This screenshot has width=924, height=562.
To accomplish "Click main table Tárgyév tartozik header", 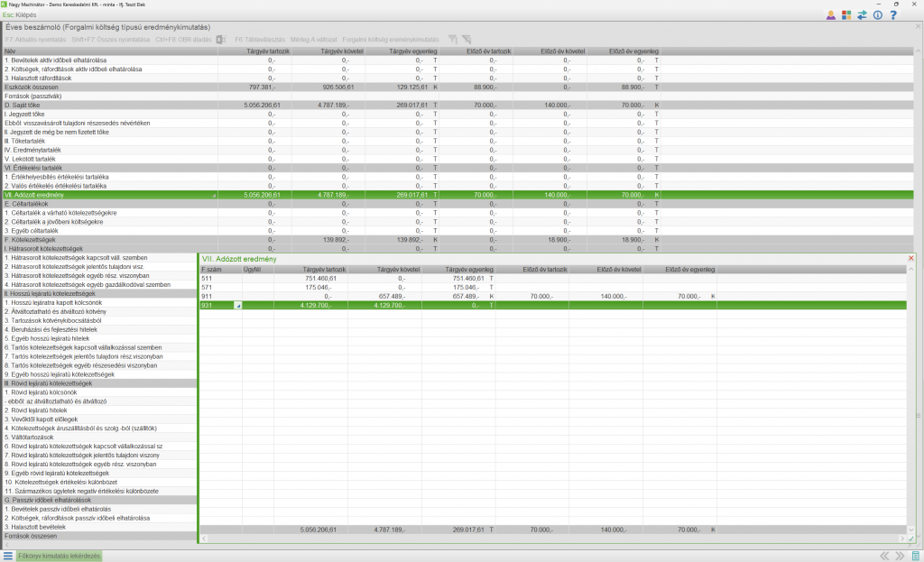I will (254, 51).
